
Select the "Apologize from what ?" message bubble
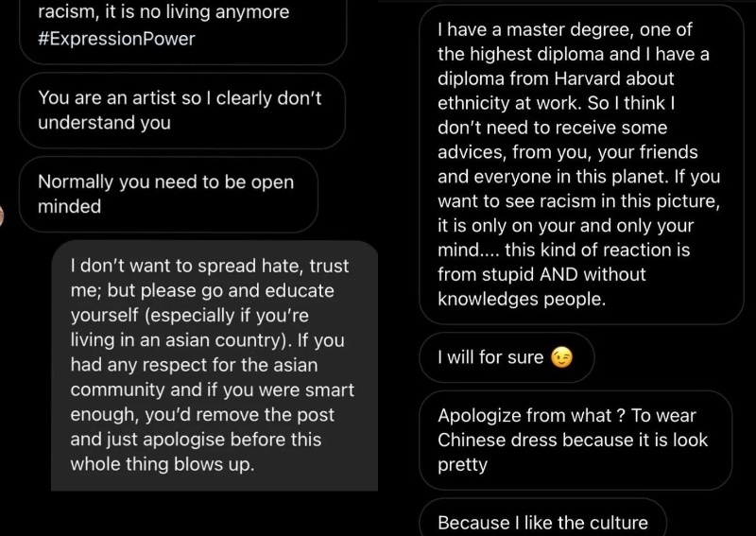coord(576,441)
